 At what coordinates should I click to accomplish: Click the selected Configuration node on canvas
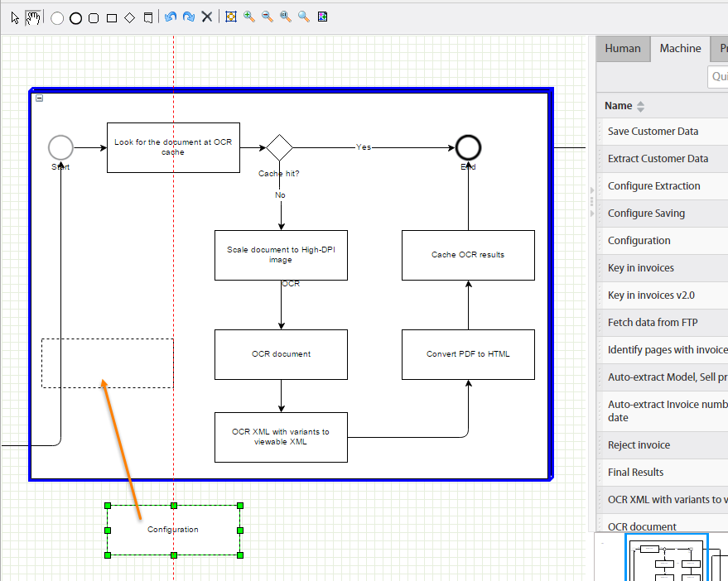(x=174, y=530)
